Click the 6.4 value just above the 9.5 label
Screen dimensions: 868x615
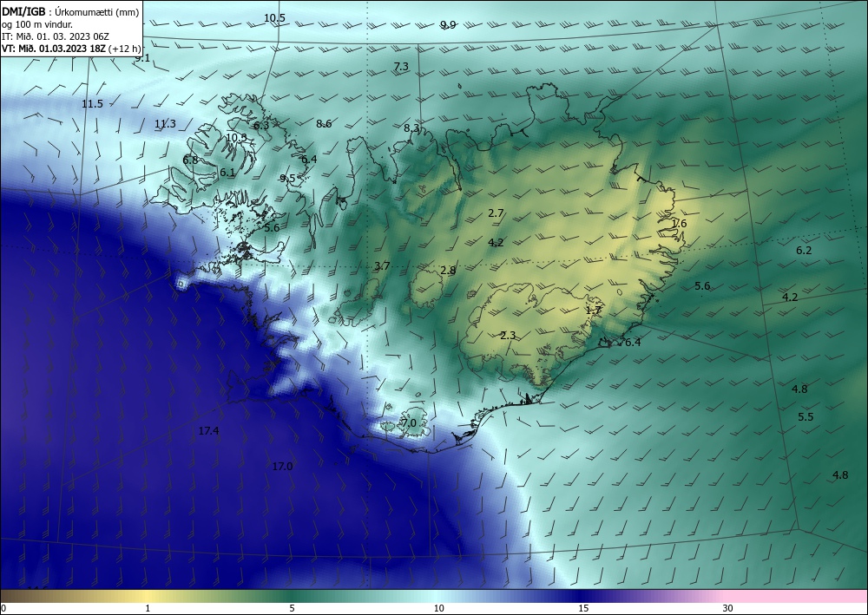(309, 159)
